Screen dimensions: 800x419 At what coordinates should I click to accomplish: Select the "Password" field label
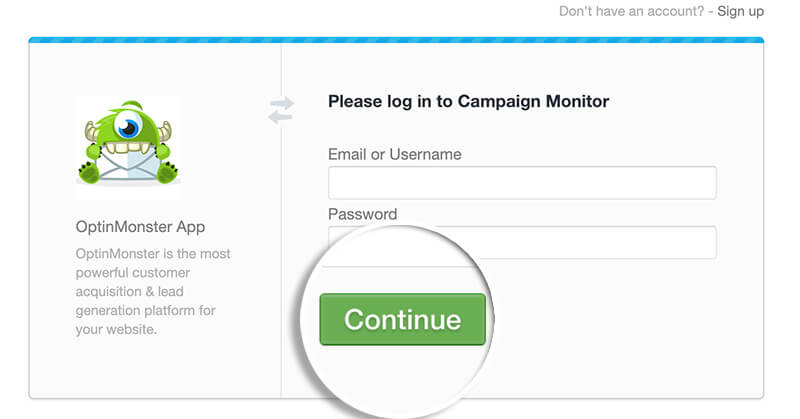[x=362, y=214]
